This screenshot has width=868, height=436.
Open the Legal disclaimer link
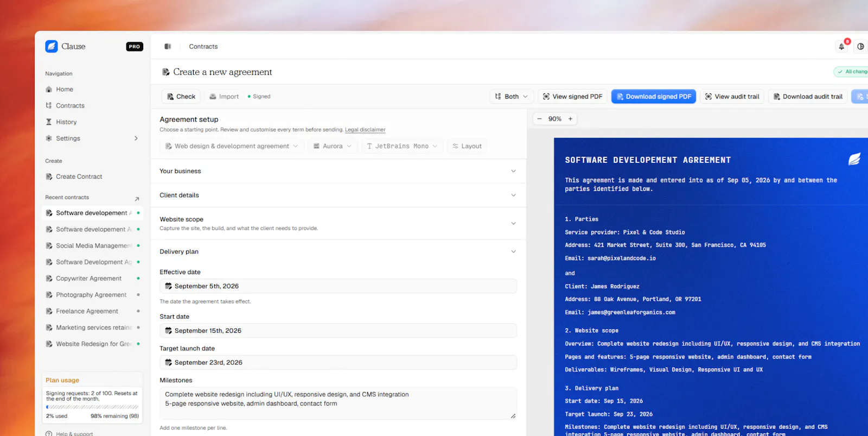tap(365, 130)
